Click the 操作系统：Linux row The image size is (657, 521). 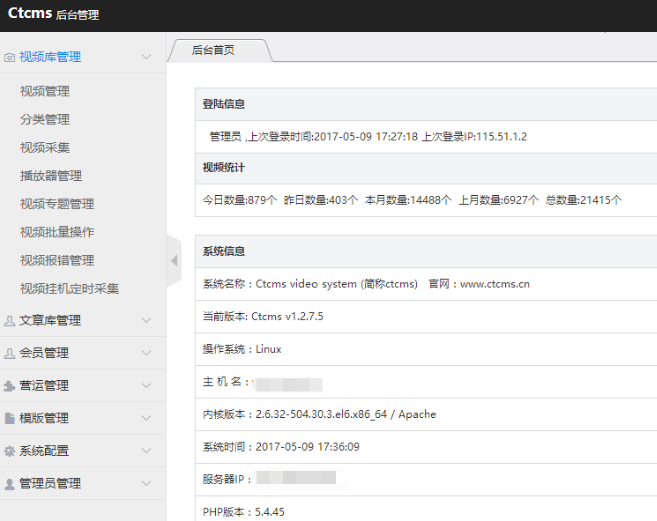tap(426, 349)
